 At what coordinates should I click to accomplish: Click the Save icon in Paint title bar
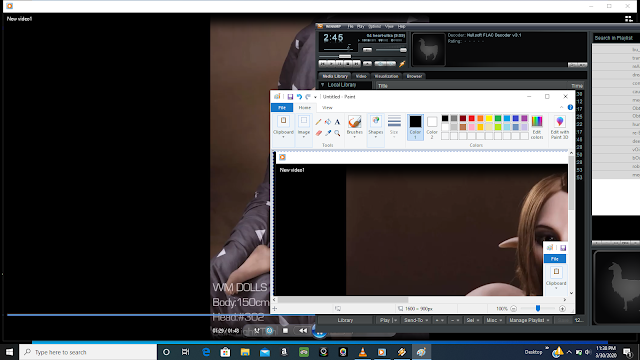coord(290,97)
